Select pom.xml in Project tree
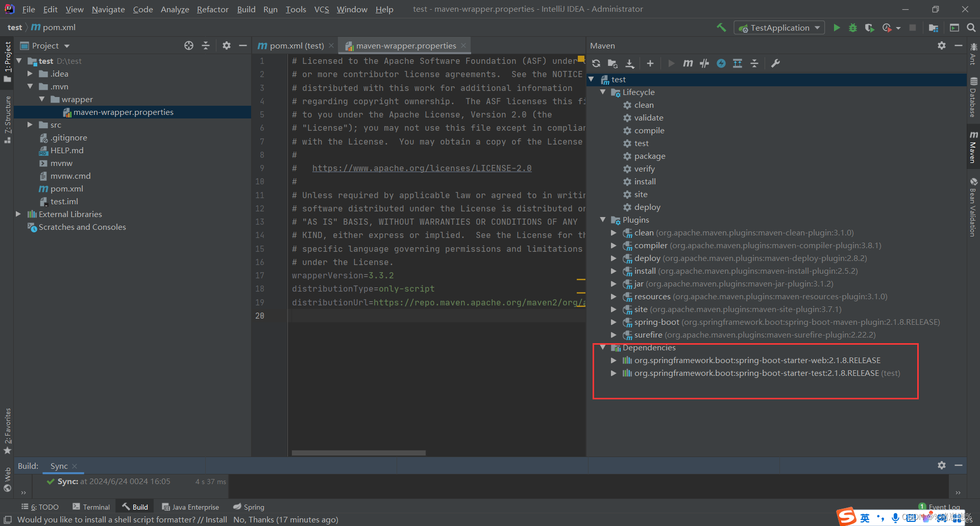Viewport: 980px width, 526px height. 66,188
